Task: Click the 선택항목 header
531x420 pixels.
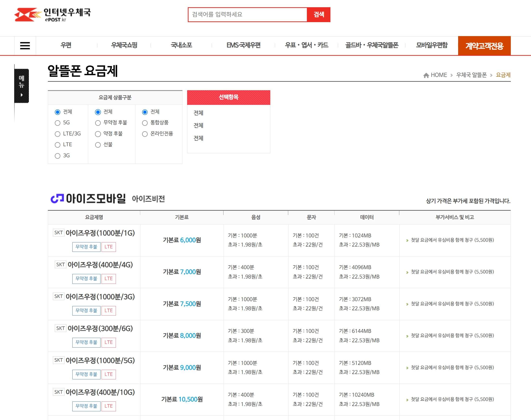Action: (x=229, y=97)
